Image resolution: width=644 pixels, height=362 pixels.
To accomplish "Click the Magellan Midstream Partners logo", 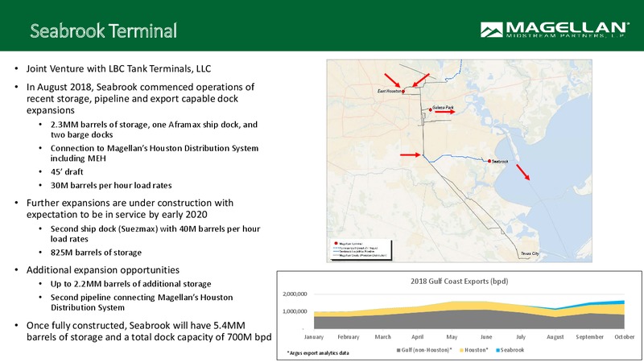I will pos(555,30).
